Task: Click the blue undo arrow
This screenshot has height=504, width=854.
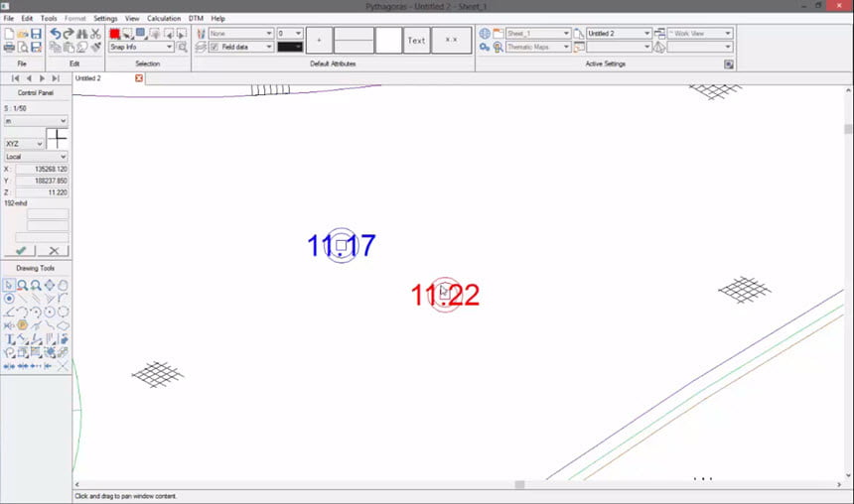Action: (x=55, y=34)
